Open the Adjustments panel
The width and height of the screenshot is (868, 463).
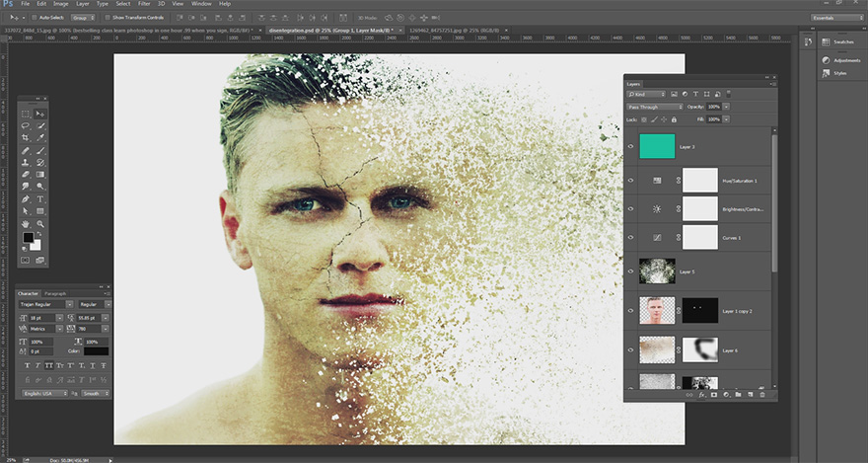(x=847, y=60)
